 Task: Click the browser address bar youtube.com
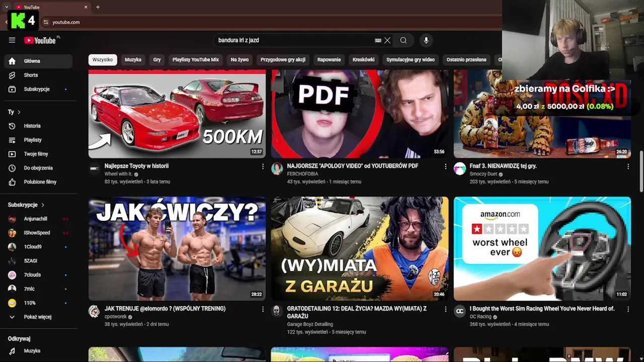tap(66, 22)
